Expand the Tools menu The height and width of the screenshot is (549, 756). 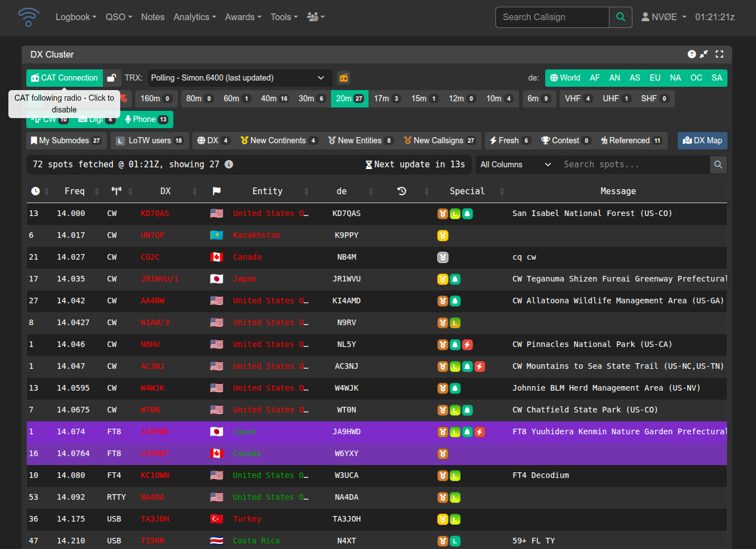point(284,17)
